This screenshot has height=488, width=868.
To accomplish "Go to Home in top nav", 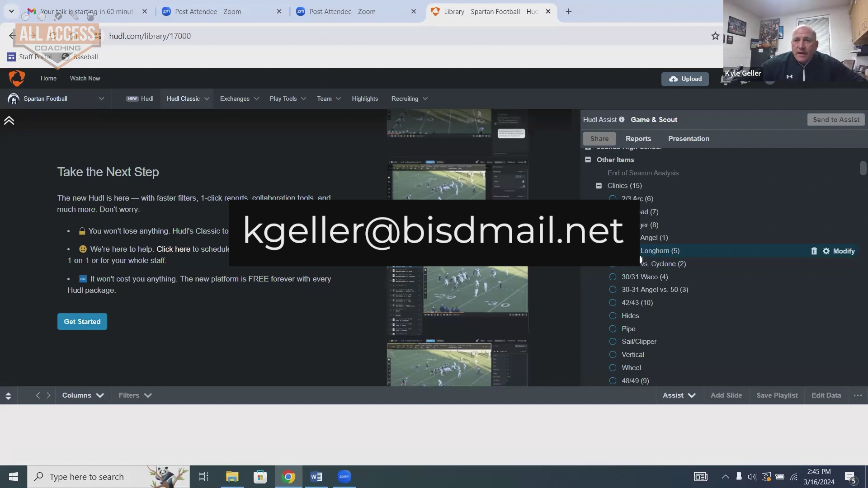I will pyautogui.click(x=48, y=78).
